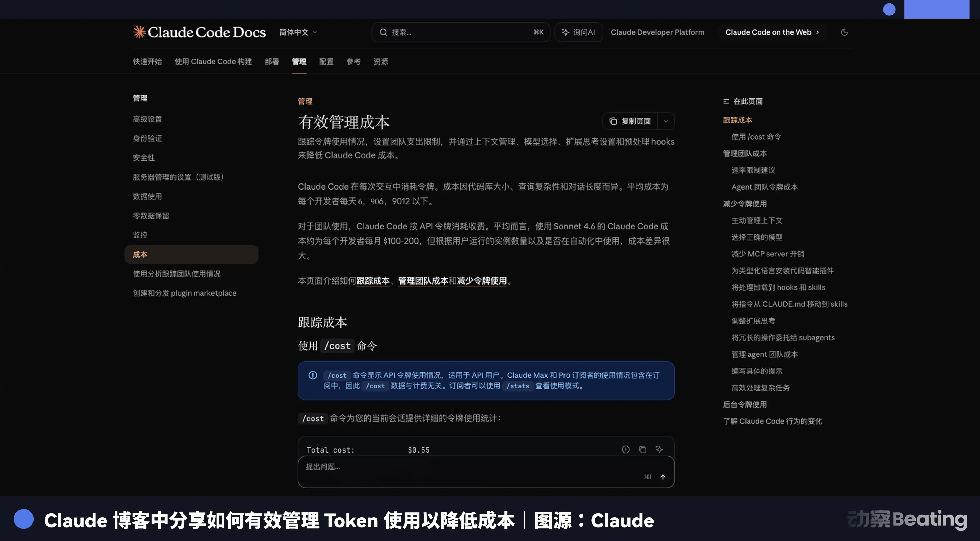
Task: Click the Claude Code Docs starburst logo
Action: (139, 32)
